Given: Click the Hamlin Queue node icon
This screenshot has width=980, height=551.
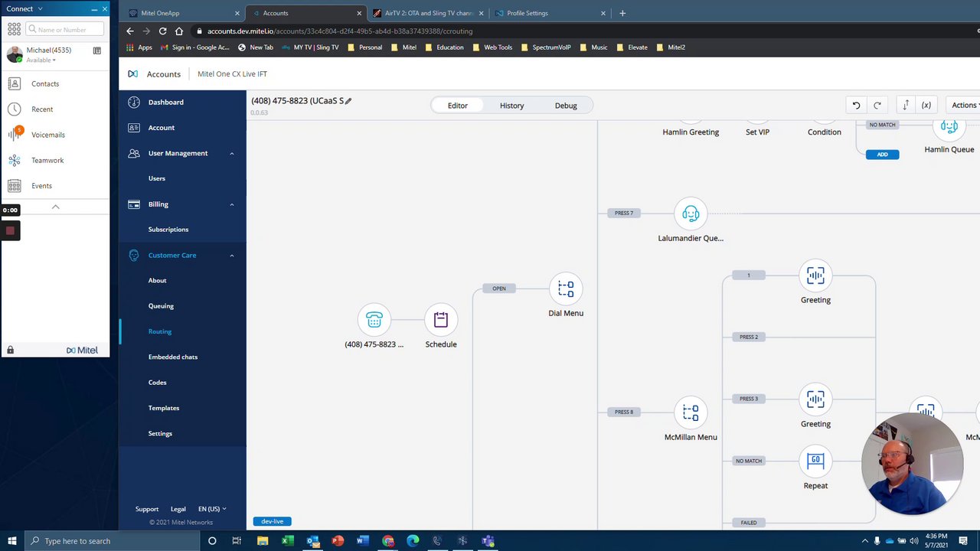Looking at the screenshot, I should click(x=949, y=129).
